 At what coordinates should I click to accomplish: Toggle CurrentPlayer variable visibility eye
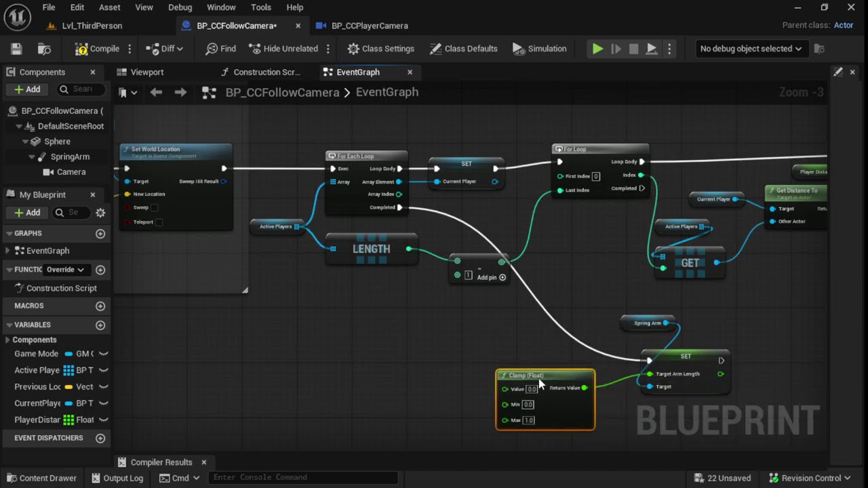point(103,403)
